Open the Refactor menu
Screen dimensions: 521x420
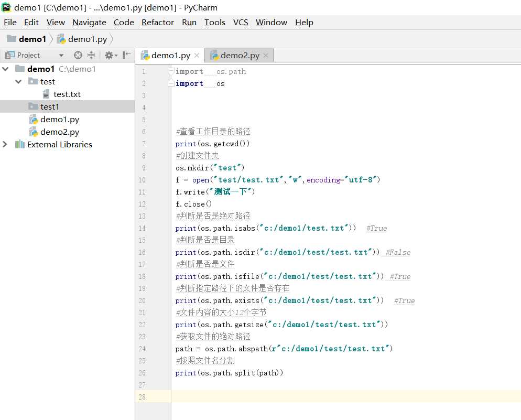[x=157, y=22]
